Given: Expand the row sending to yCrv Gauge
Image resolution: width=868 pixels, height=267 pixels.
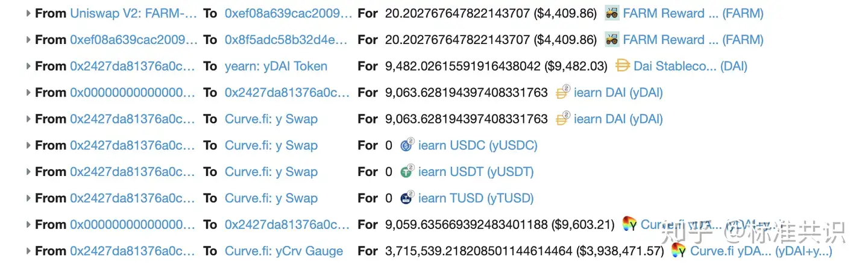Looking at the screenshot, I should (28, 251).
